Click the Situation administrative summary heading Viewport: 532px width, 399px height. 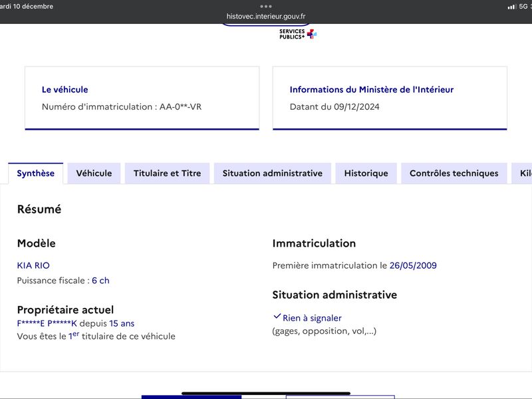[x=334, y=295]
